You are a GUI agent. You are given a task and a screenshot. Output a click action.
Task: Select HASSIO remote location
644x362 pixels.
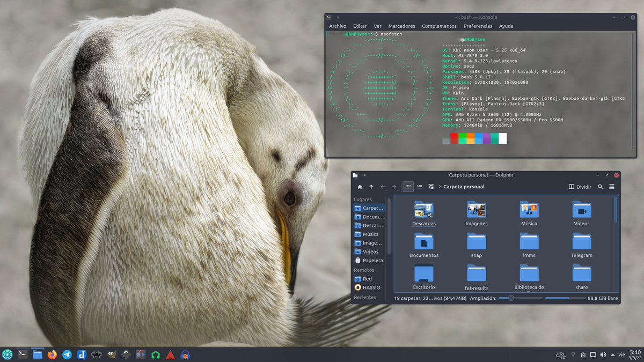pos(369,287)
